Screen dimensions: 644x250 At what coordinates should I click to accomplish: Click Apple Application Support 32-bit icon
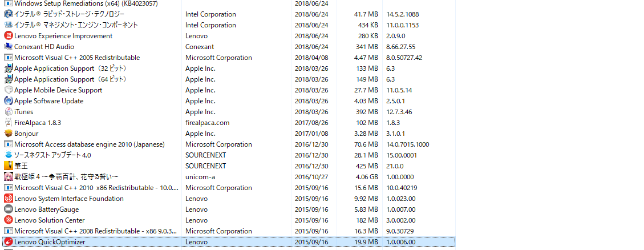(x=8, y=68)
